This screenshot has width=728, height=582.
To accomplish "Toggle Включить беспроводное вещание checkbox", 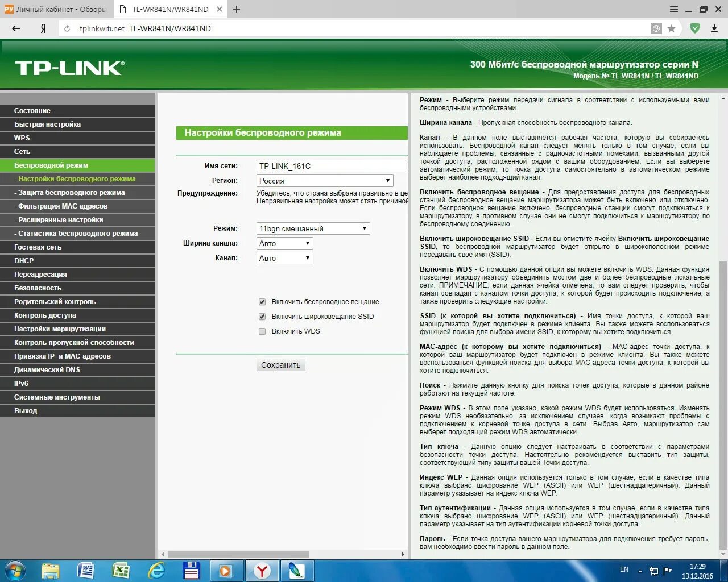I will coord(262,302).
